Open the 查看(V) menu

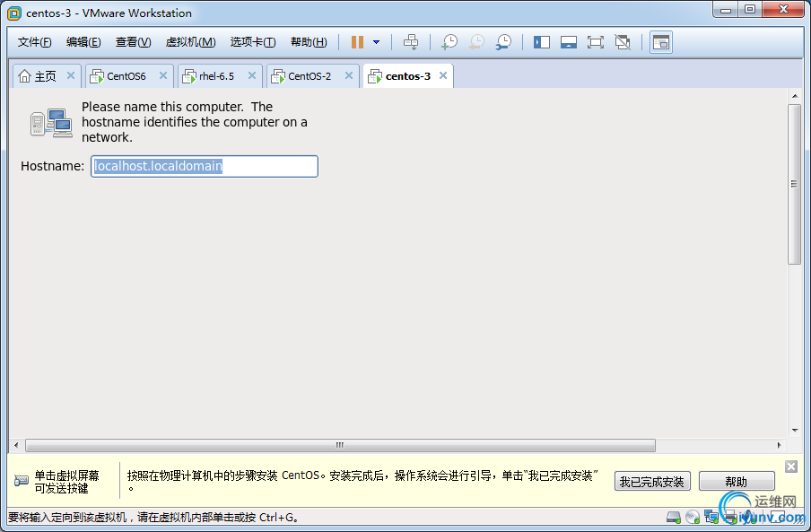click(x=133, y=42)
